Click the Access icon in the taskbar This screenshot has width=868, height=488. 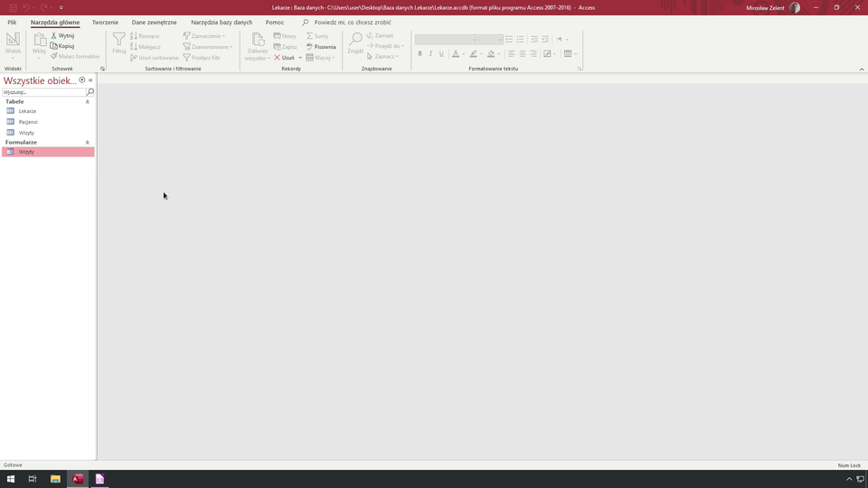(x=78, y=479)
